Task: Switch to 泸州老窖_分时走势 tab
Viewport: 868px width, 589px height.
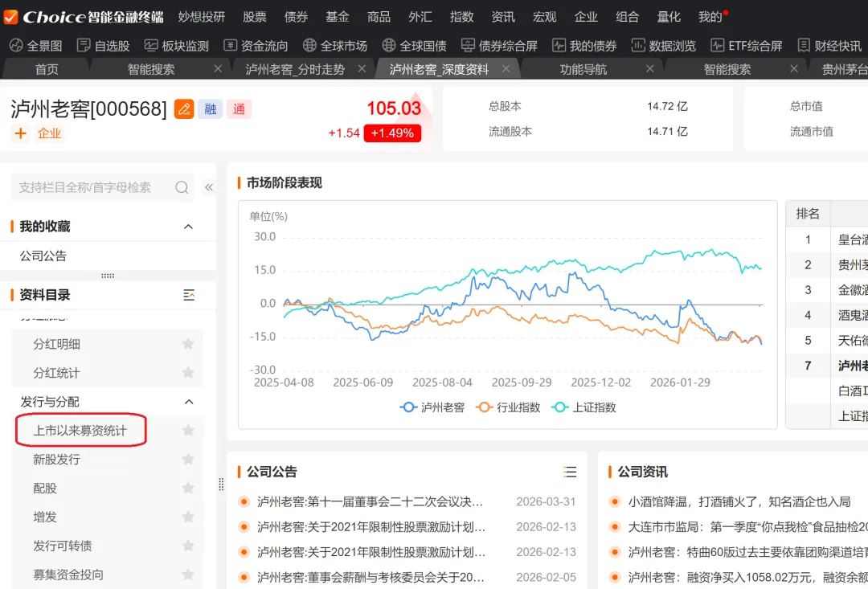Action: pos(295,69)
